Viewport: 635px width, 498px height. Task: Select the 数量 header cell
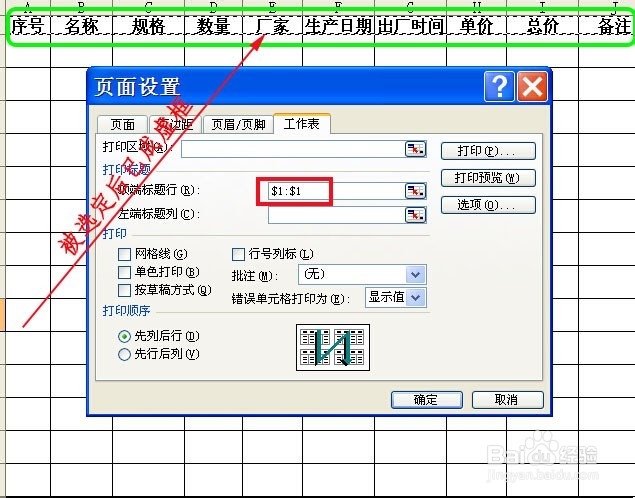[213, 26]
